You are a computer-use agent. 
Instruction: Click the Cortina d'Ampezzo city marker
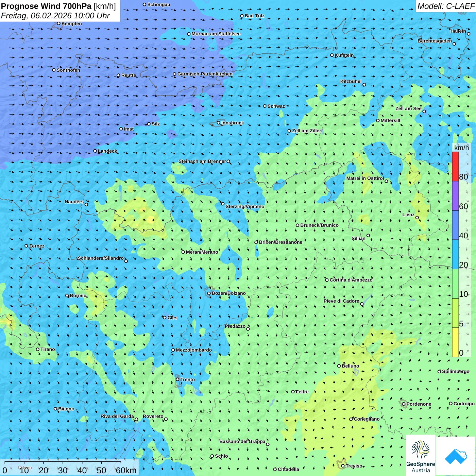point(327,280)
